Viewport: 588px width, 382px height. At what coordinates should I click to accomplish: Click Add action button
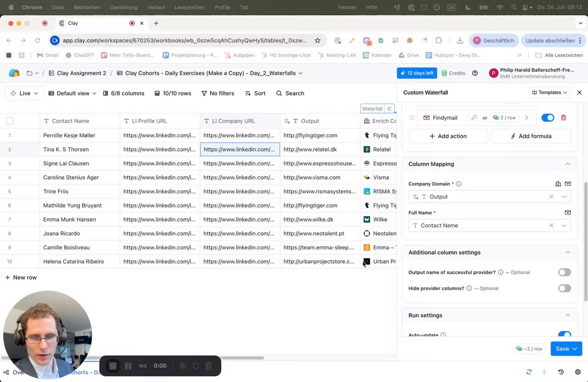pyautogui.click(x=448, y=136)
